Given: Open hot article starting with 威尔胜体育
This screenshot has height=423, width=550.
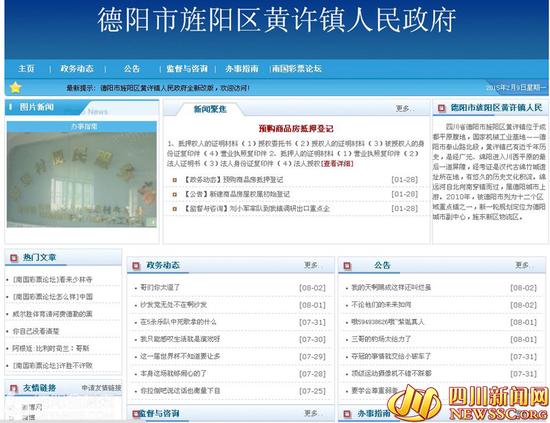Looking at the screenshot, I should click(x=52, y=314).
